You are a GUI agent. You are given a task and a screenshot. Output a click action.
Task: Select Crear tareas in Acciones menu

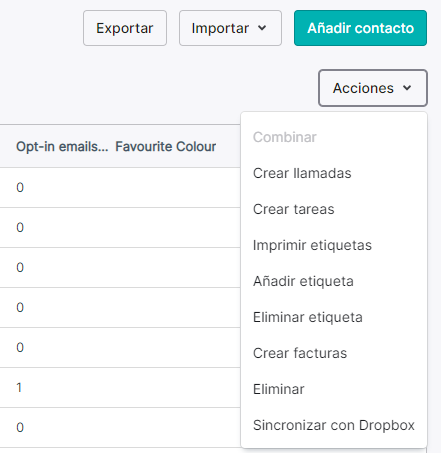293,209
